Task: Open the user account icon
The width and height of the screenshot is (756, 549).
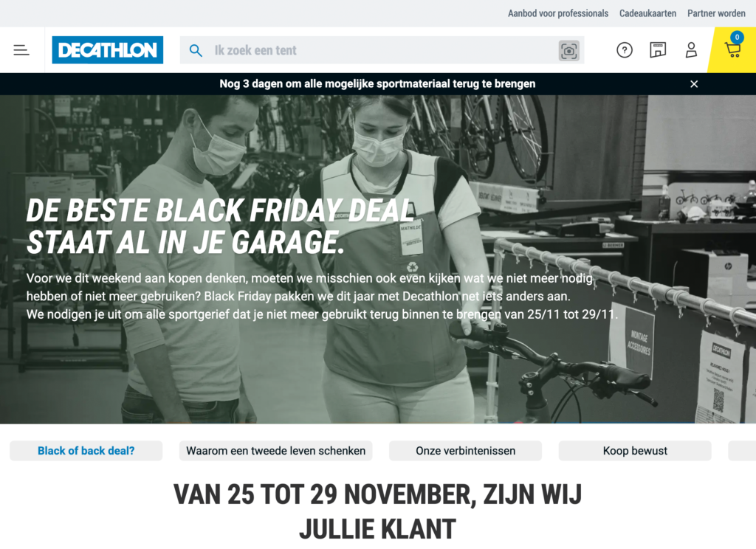Action: click(691, 50)
